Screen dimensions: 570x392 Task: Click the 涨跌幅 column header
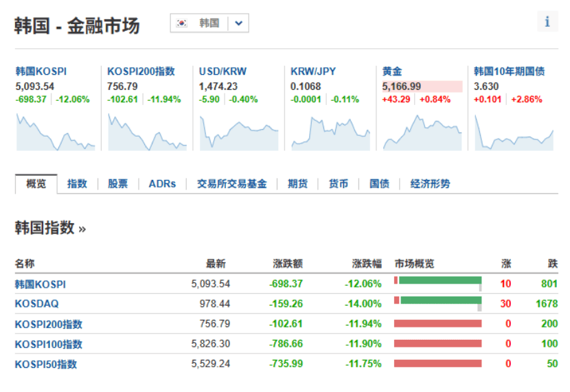tap(367, 264)
